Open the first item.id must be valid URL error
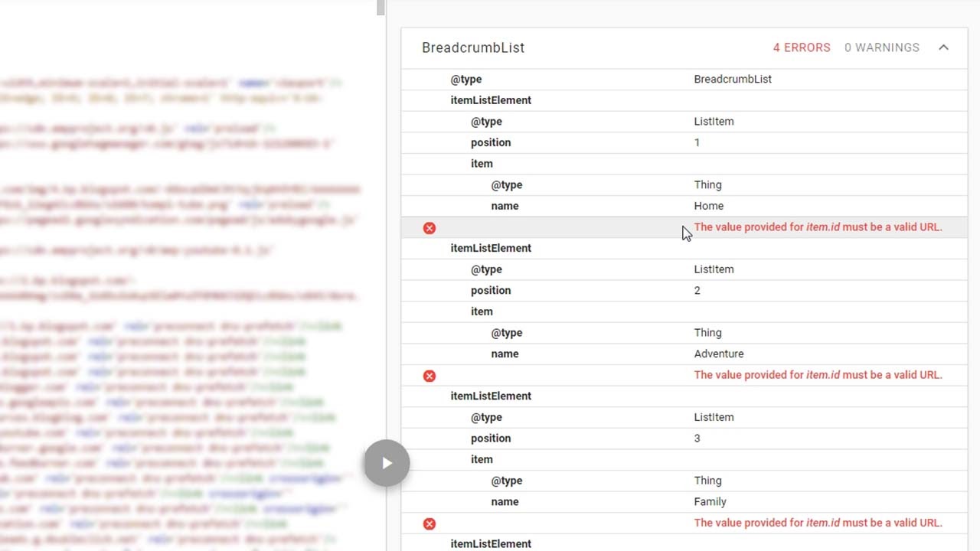 click(x=817, y=227)
